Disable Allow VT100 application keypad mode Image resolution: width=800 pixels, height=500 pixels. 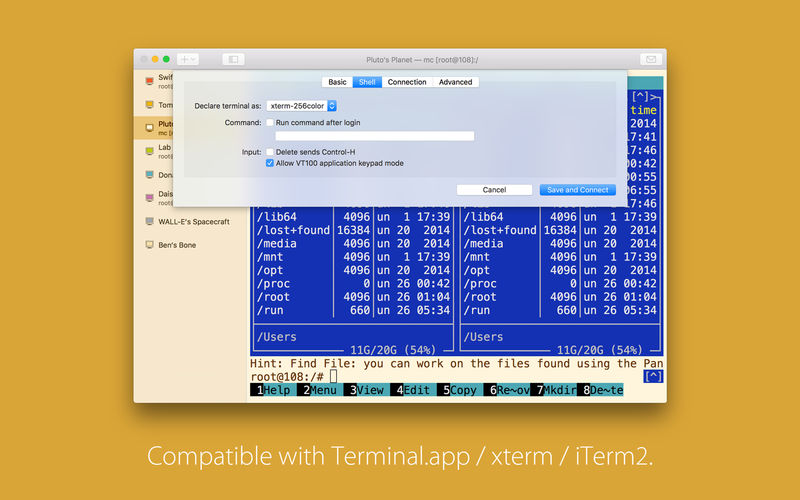coord(270,163)
